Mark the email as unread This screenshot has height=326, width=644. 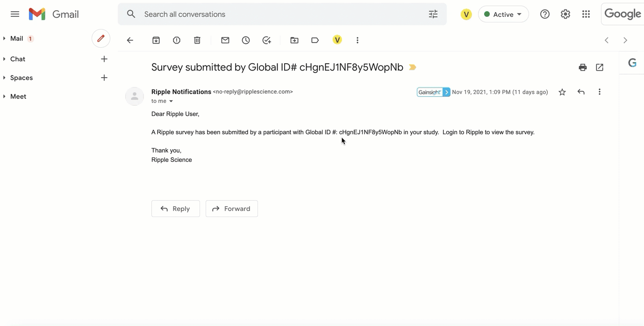coord(225,40)
